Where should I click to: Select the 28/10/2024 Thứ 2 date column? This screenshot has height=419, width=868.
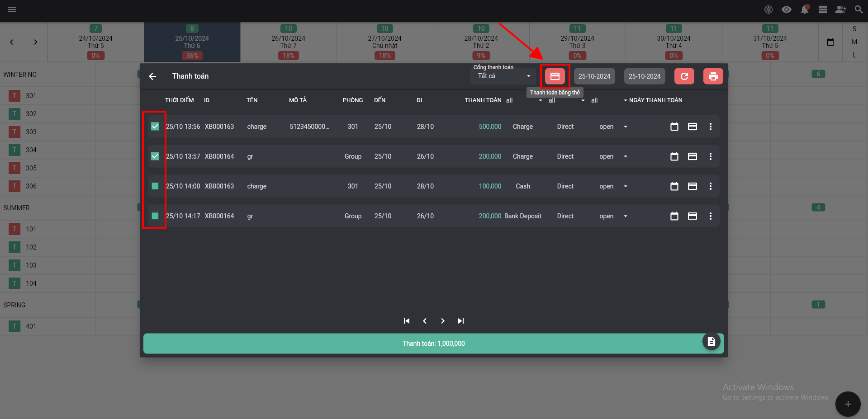481,42
